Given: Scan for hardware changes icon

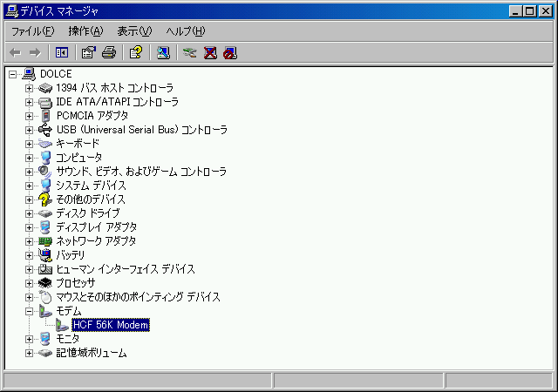Looking at the screenshot, I should pos(163,53).
